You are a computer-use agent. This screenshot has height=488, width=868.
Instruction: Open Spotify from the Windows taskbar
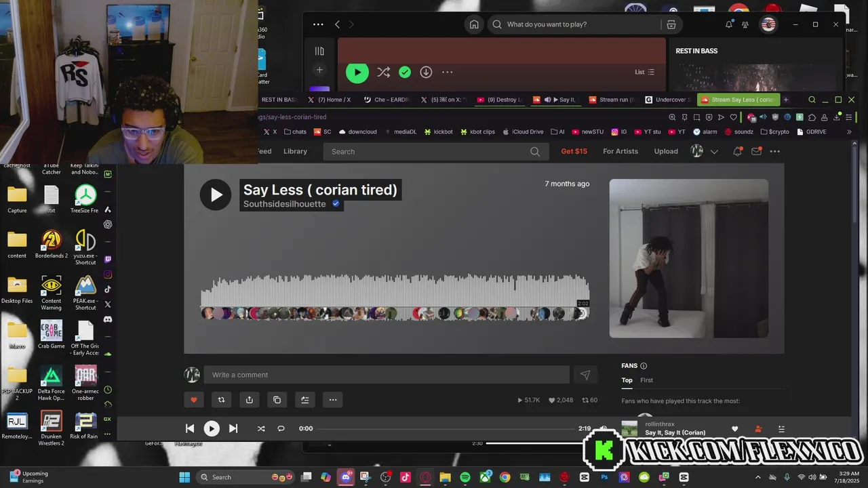click(x=465, y=477)
